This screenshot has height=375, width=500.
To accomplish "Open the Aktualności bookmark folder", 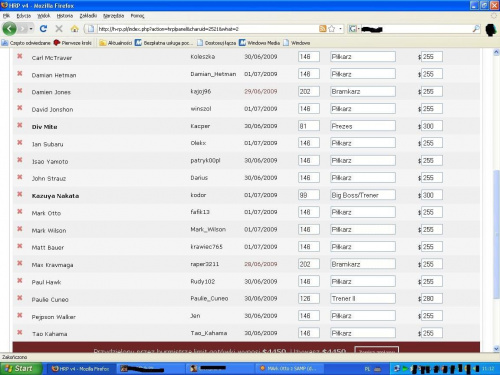I will (116, 43).
